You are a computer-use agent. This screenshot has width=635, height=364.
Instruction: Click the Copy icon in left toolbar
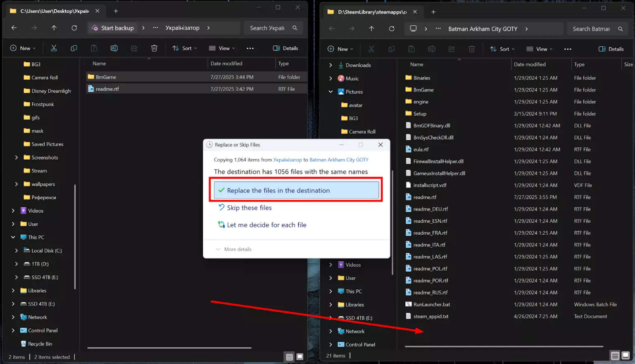tap(74, 48)
